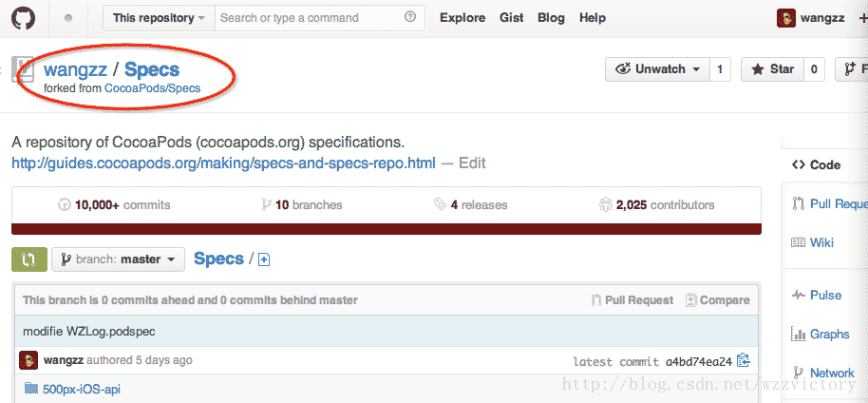Open Explore in the top navigation
The height and width of the screenshot is (403, 868).
pyautogui.click(x=462, y=17)
